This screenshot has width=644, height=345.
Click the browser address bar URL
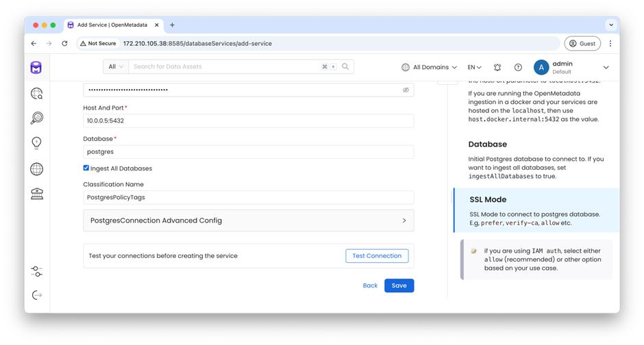(197, 44)
